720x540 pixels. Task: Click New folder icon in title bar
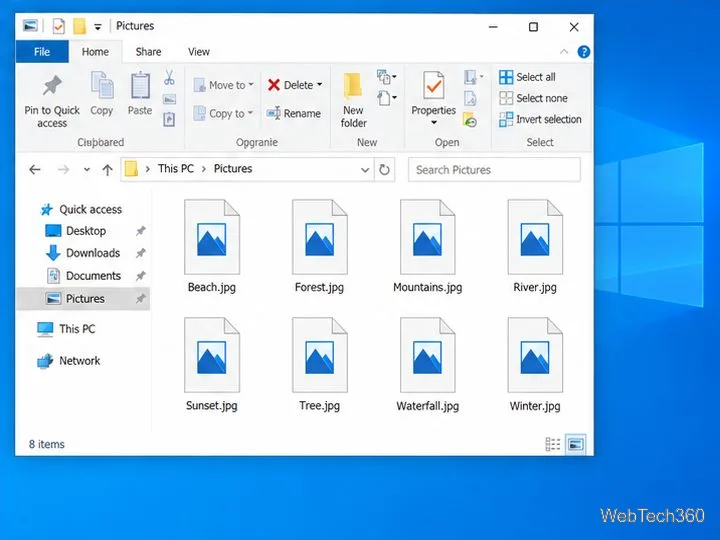point(79,26)
